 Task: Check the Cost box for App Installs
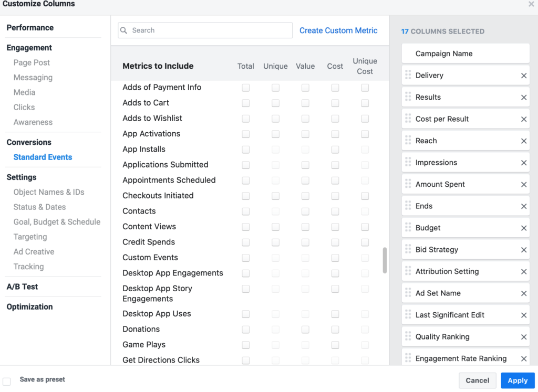[x=335, y=149]
